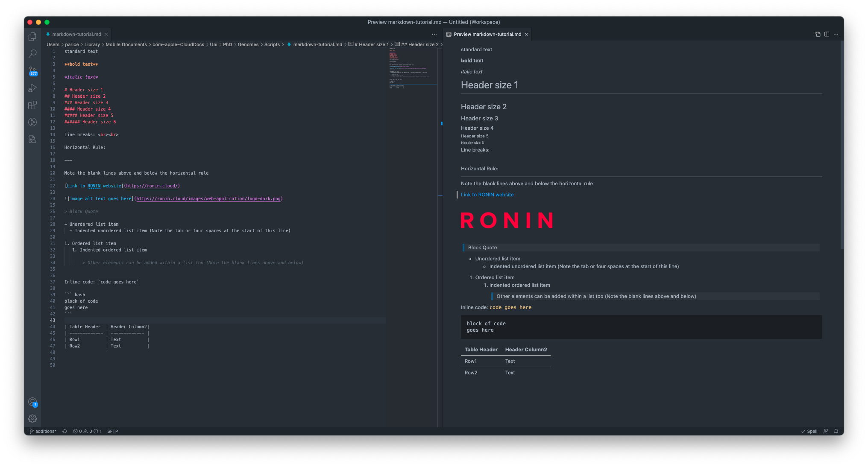Click the Show Source file icon in preview

click(818, 34)
